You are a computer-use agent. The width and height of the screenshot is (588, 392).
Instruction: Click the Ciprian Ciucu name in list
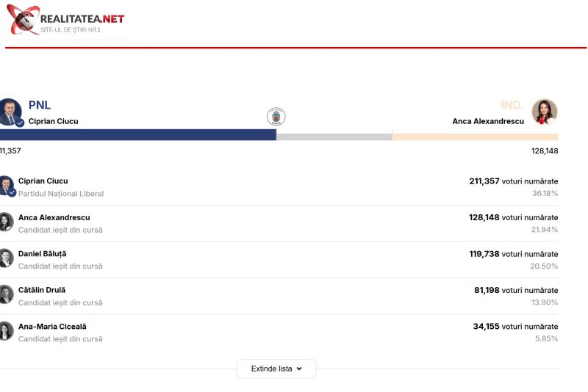pos(43,181)
